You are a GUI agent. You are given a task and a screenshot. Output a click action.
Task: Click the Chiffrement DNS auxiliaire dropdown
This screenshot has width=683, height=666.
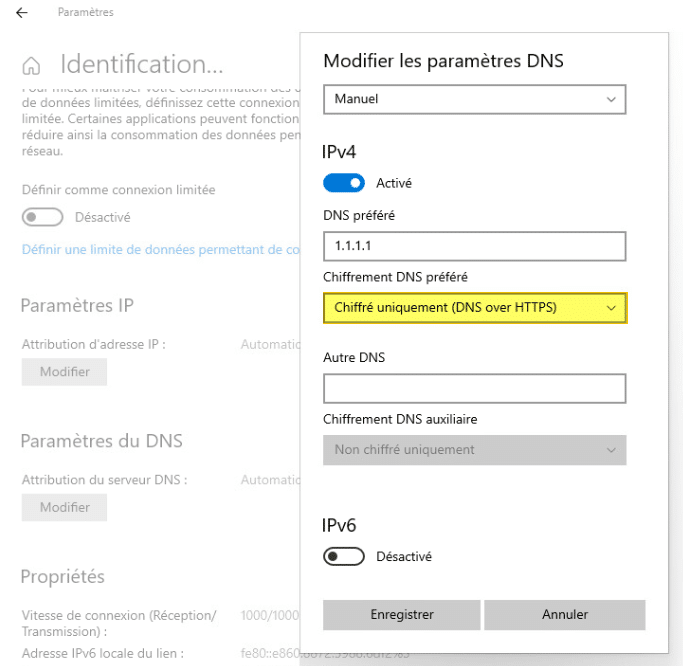[x=474, y=450]
